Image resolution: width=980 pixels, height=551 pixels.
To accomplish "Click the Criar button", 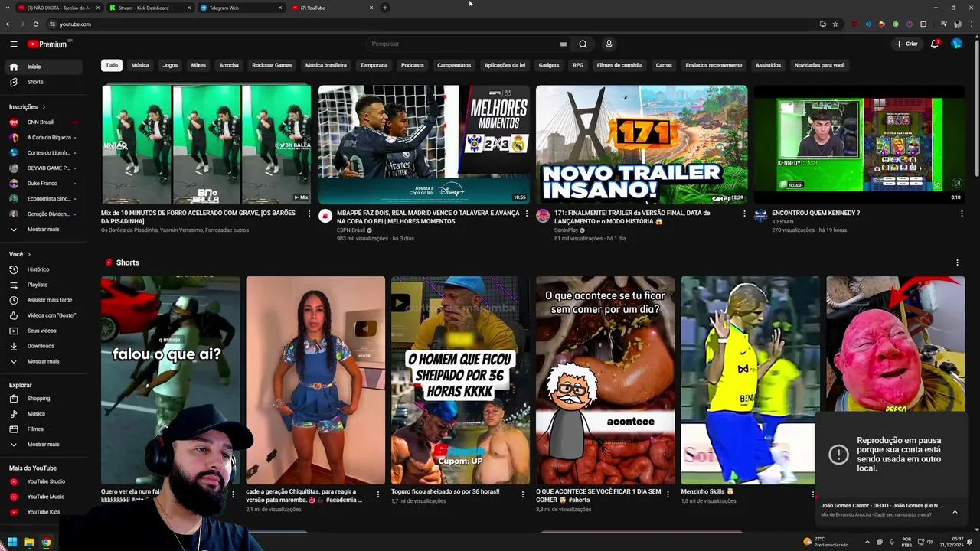I will (x=906, y=44).
